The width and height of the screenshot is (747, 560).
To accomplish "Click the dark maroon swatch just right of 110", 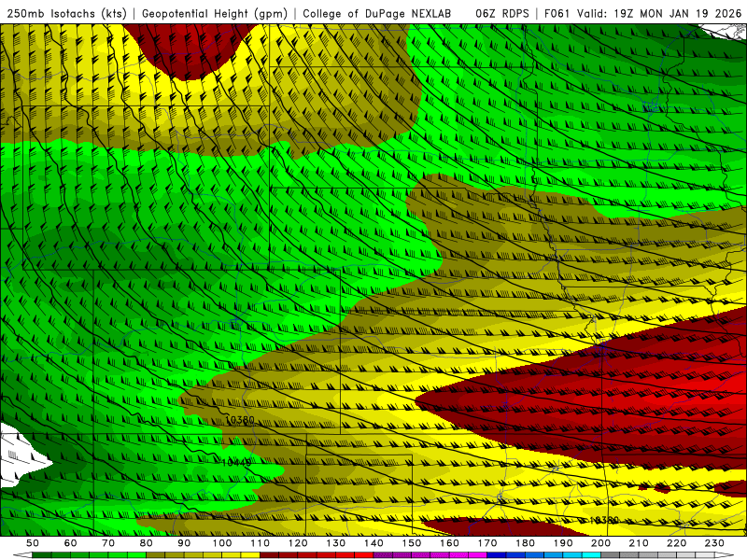I will (269, 555).
